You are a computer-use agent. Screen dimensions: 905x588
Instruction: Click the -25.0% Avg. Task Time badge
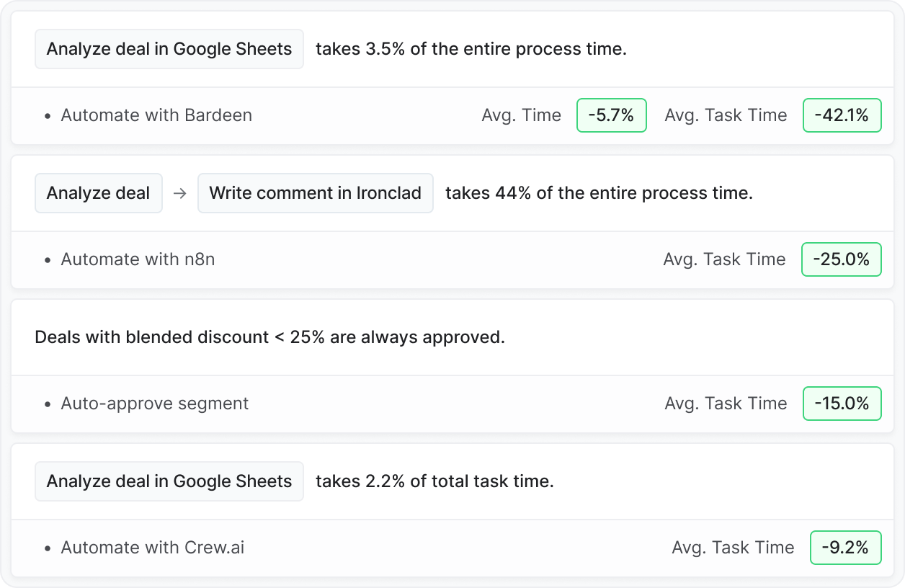[x=842, y=259]
